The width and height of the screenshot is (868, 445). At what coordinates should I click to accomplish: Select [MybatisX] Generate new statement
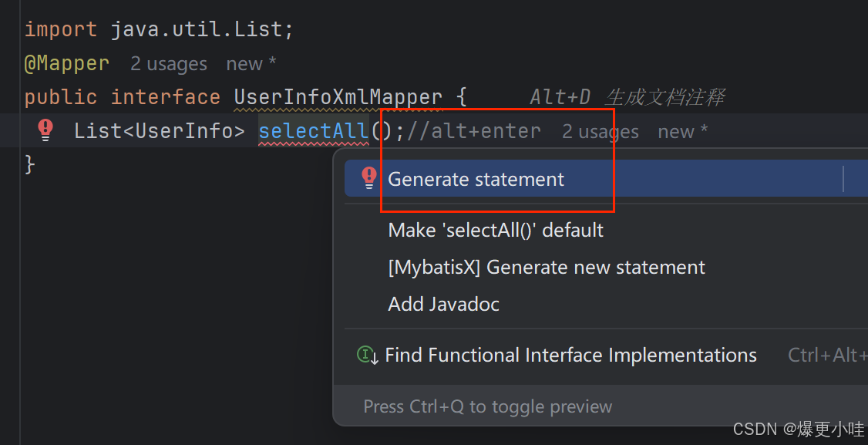[x=547, y=267]
